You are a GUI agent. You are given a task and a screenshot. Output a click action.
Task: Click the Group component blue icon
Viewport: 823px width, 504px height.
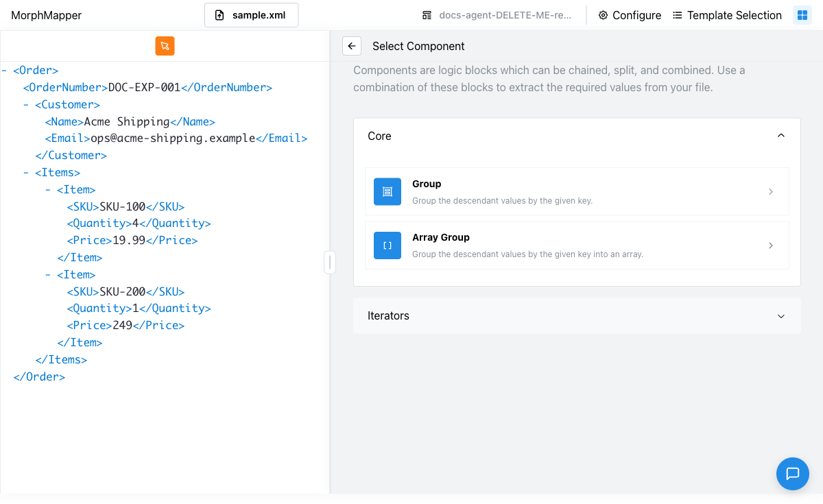click(x=387, y=192)
